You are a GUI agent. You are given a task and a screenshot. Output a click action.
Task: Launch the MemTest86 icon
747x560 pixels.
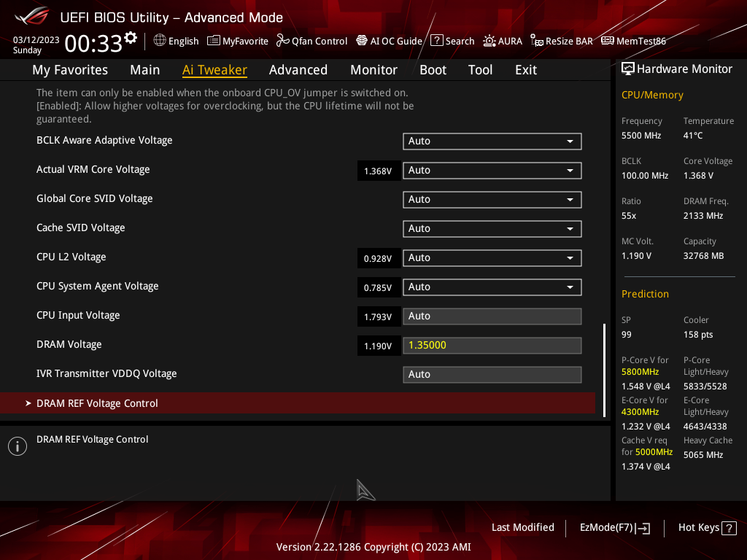click(608, 41)
